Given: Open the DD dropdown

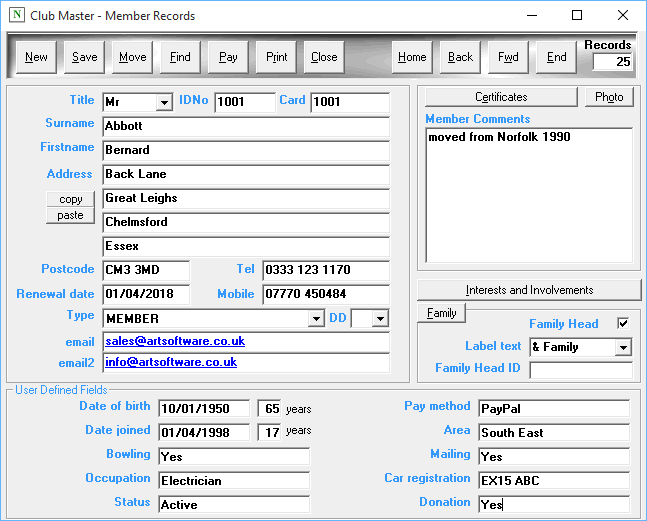Looking at the screenshot, I should coord(380,318).
